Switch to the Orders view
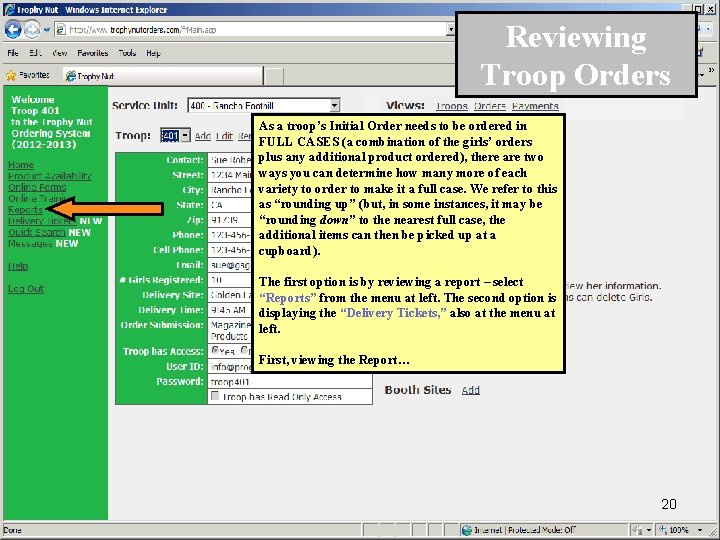720x540 pixels. (x=489, y=106)
